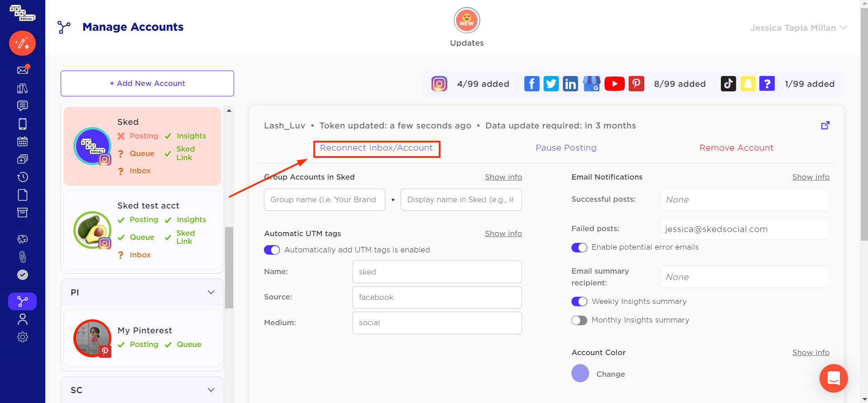Open the archive box icon in sidebar

pos(23,213)
